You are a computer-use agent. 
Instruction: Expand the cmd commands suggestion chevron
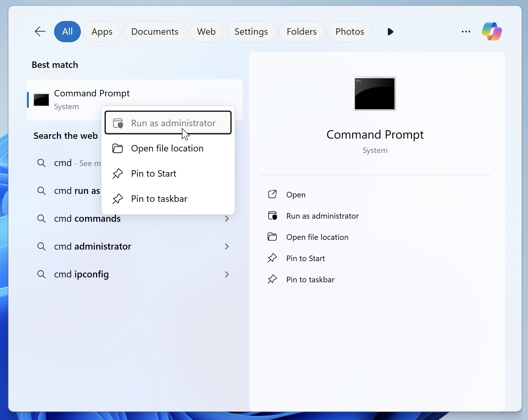[227, 218]
